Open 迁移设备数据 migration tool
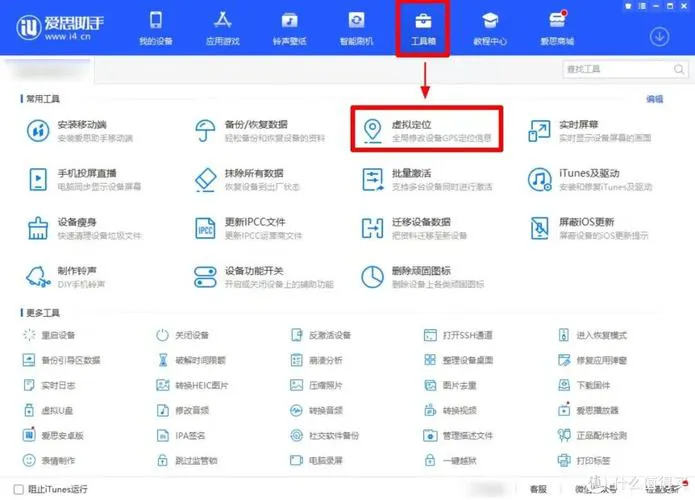 pos(414,228)
